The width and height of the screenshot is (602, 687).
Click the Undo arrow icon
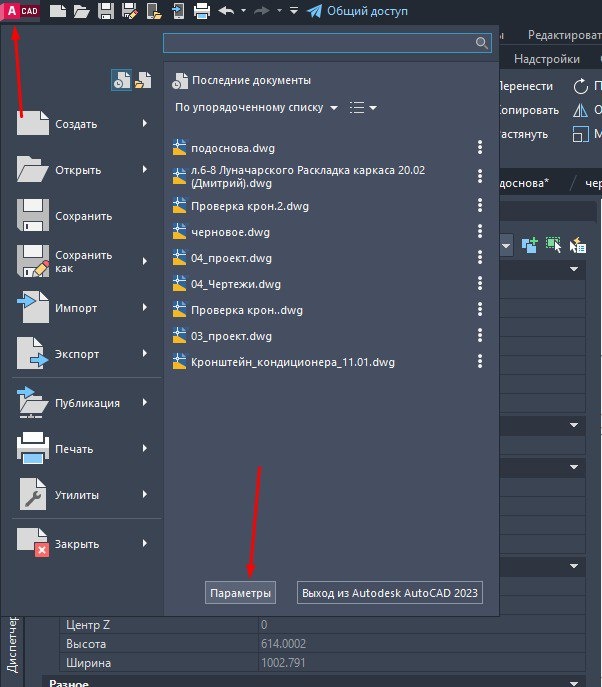pyautogui.click(x=227, y=11)
